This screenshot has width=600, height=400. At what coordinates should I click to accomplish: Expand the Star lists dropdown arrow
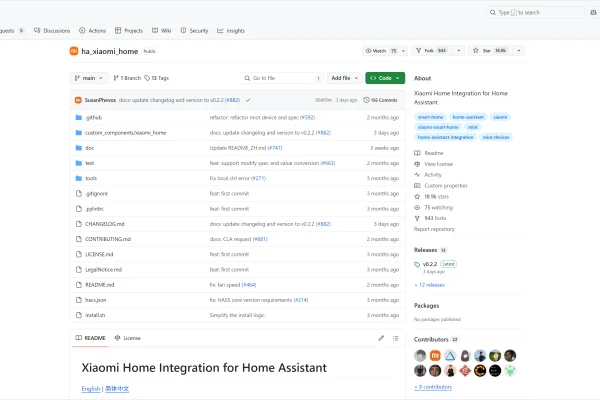[x=519, y=51]
